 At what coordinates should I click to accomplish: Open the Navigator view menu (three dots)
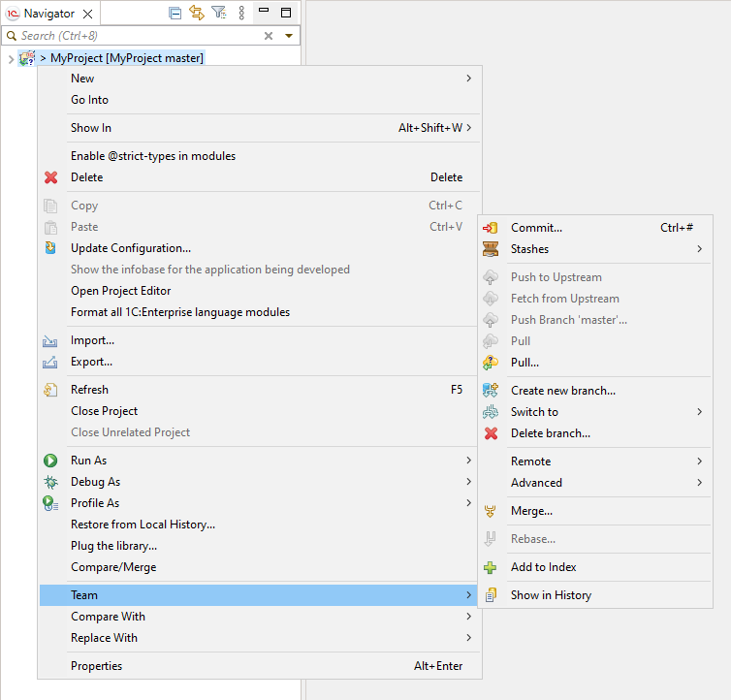pyautogui.click(x=241, y=13)
